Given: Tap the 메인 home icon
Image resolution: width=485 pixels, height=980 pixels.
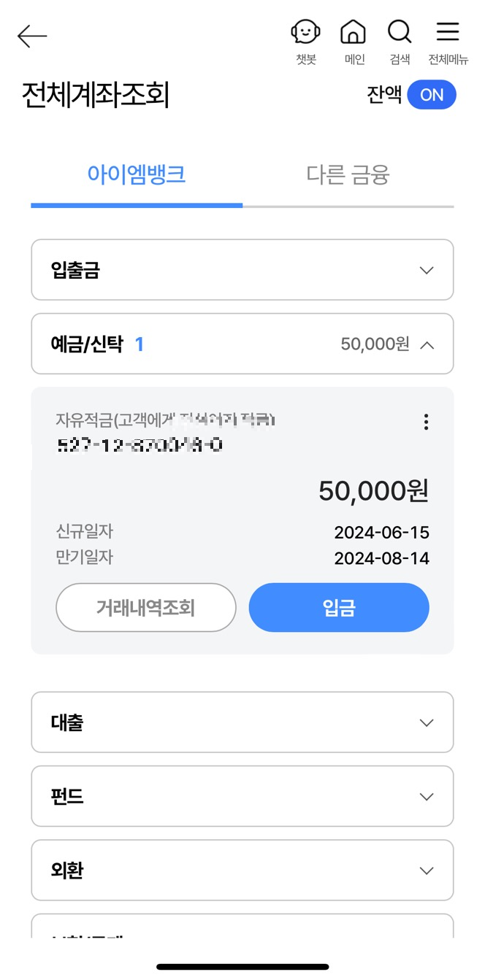Looking at the screenshot, I should click(x=353, y=32).
